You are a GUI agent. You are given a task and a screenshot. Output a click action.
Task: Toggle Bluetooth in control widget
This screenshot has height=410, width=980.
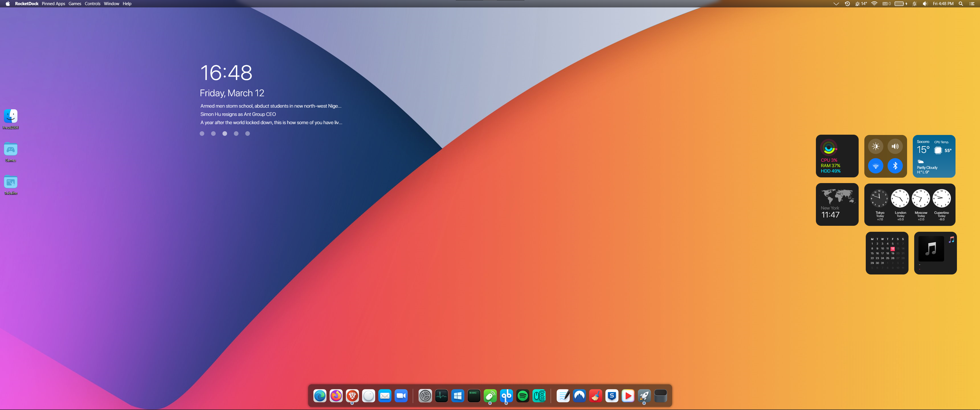click(895, 166)
